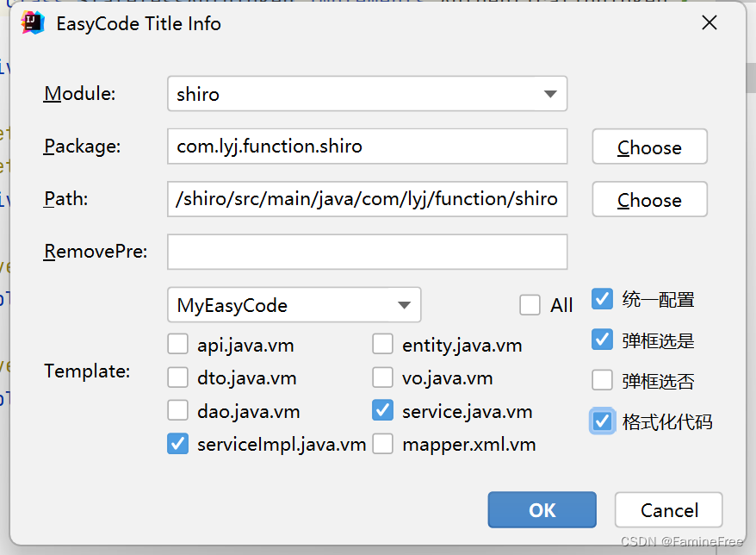This screenshot has width=756, height=555.
Task: Check the entity.java.vm template
Action: tap(383, 345)
